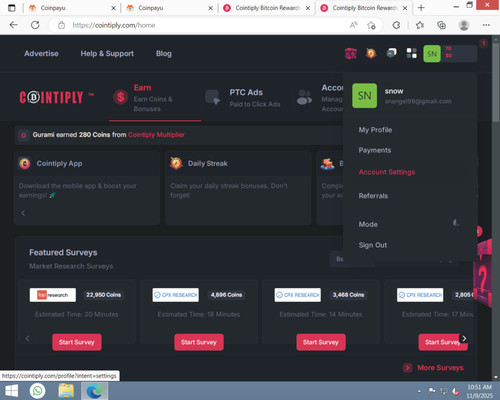This screenshot has height=400, width=500.
Task: Click the Edge browser taskbar icon
Action: (x=95, y=391)
